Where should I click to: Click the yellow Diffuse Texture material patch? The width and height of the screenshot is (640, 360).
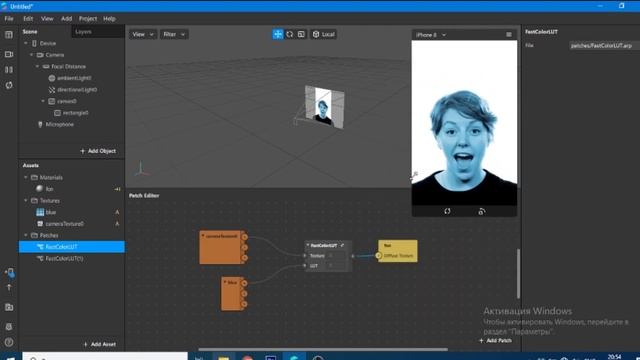(398, 251)
